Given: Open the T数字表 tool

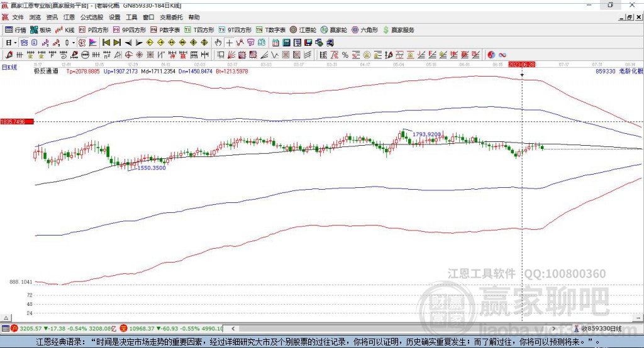Looking at the screenshot, I should click(270, 30).
